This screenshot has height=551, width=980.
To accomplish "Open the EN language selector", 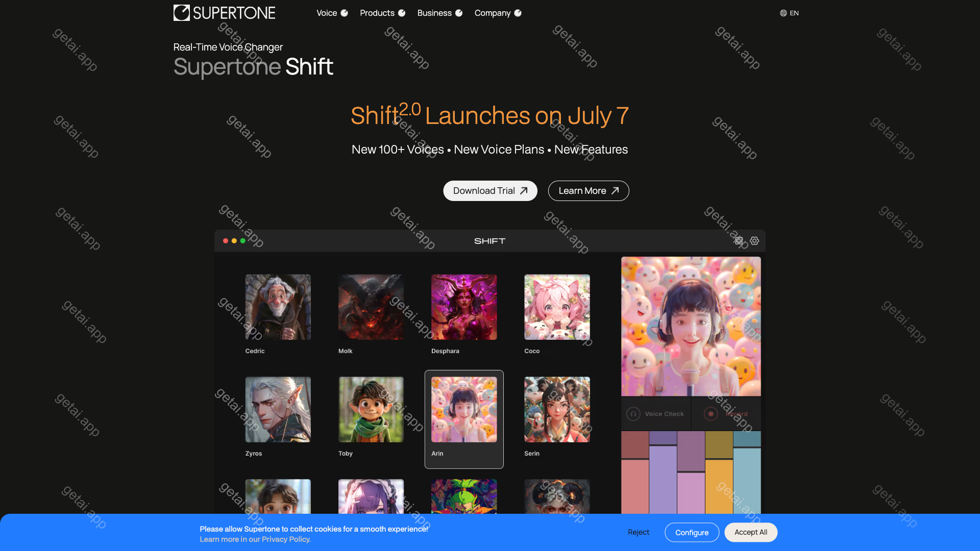I will tap(789, 13).
